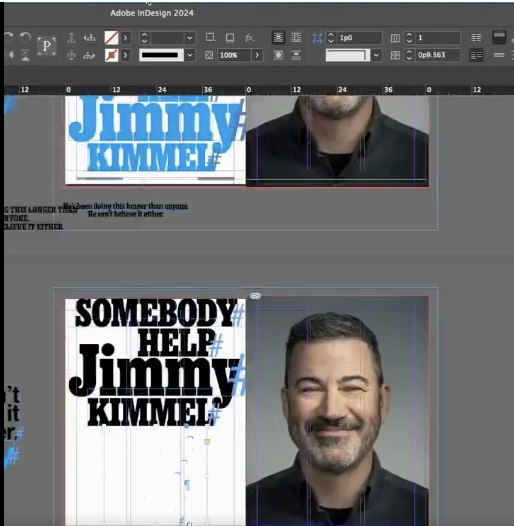Click the black HELP headline text
Screen dimensions: 514x526
(x=176, y=342)
